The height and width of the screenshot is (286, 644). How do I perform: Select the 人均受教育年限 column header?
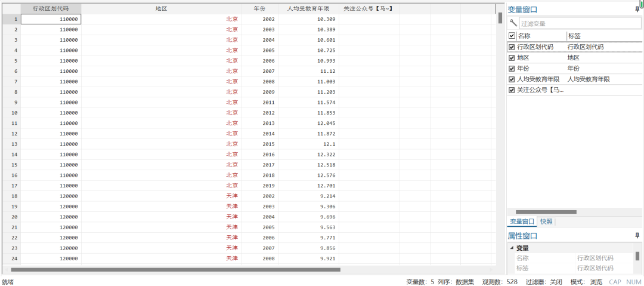pos(308,8)
